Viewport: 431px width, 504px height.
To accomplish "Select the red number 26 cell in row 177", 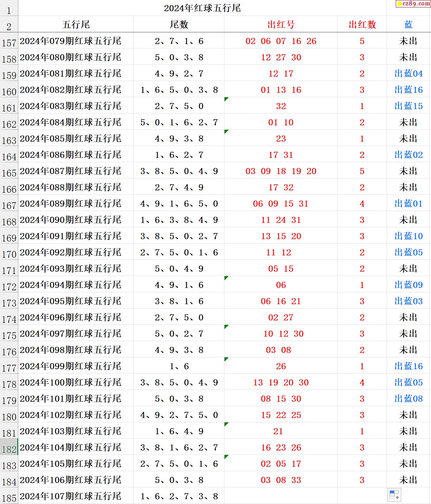I will 281,366.
